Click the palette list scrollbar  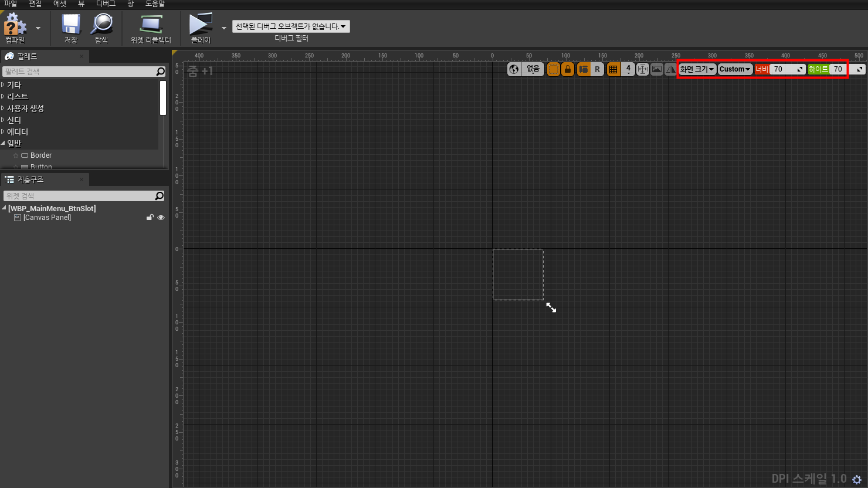163,98
